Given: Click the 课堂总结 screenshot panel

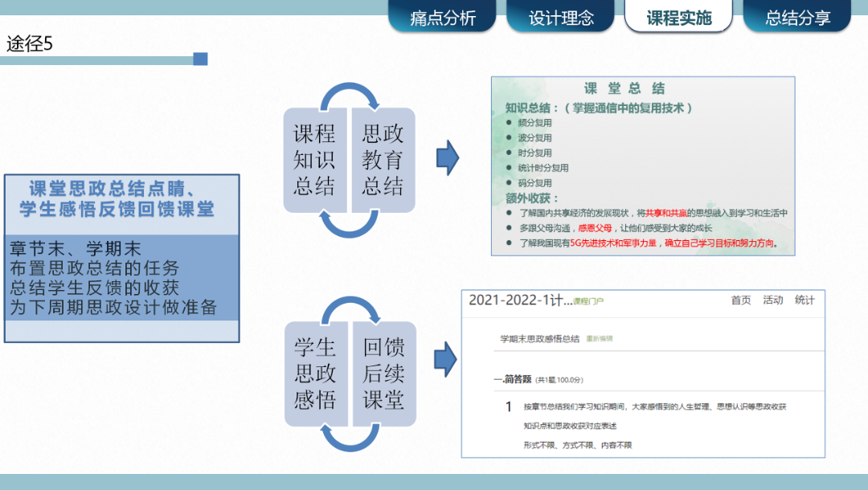Looking at the screenshot, I should click(x=643, y=165).
